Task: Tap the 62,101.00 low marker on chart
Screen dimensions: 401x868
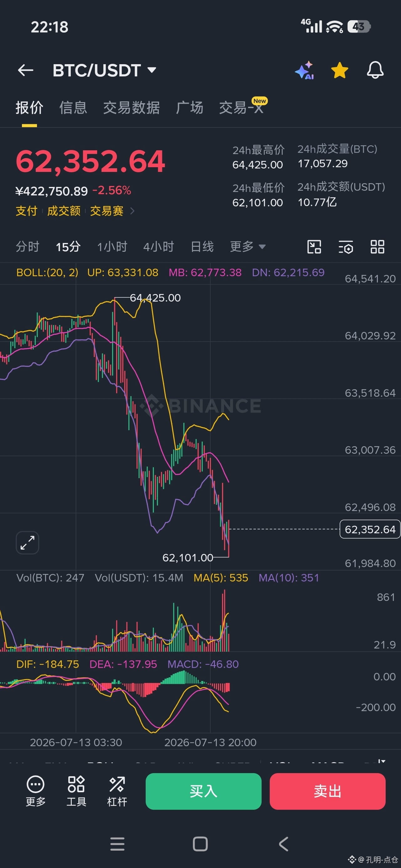Action: tap(188, 558)
